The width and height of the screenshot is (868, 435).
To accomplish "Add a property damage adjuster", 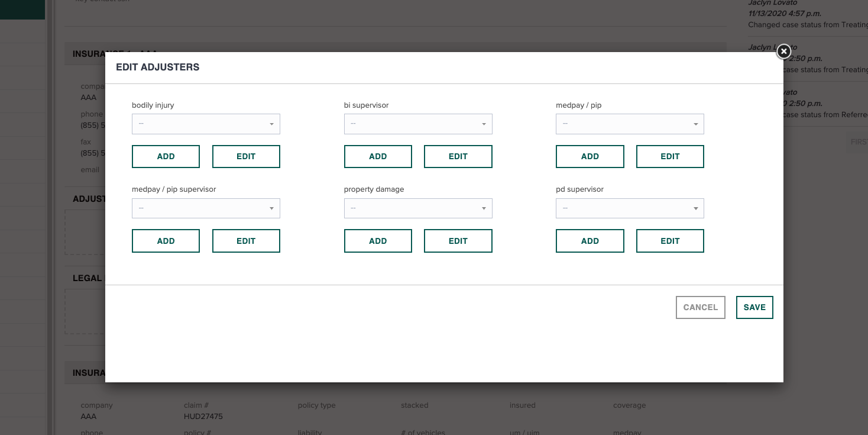I will pyautogui.click(x=378, y=241).
